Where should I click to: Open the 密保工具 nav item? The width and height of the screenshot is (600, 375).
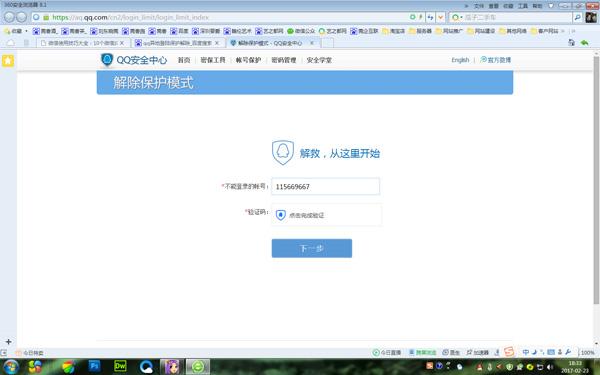[213, 60]
